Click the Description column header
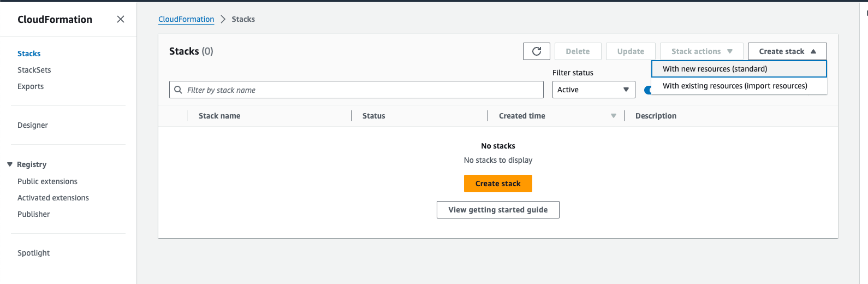 click(x=656, y=116)
